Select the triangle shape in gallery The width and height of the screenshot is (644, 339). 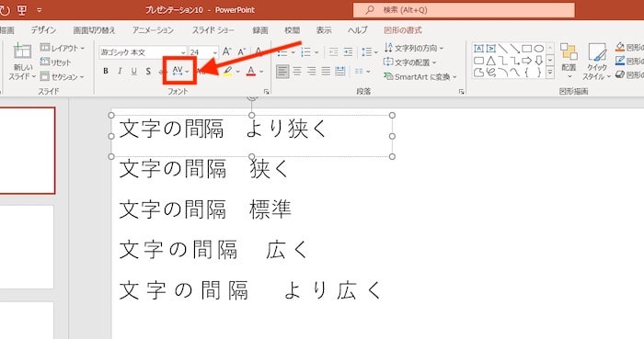pos(490,61)
